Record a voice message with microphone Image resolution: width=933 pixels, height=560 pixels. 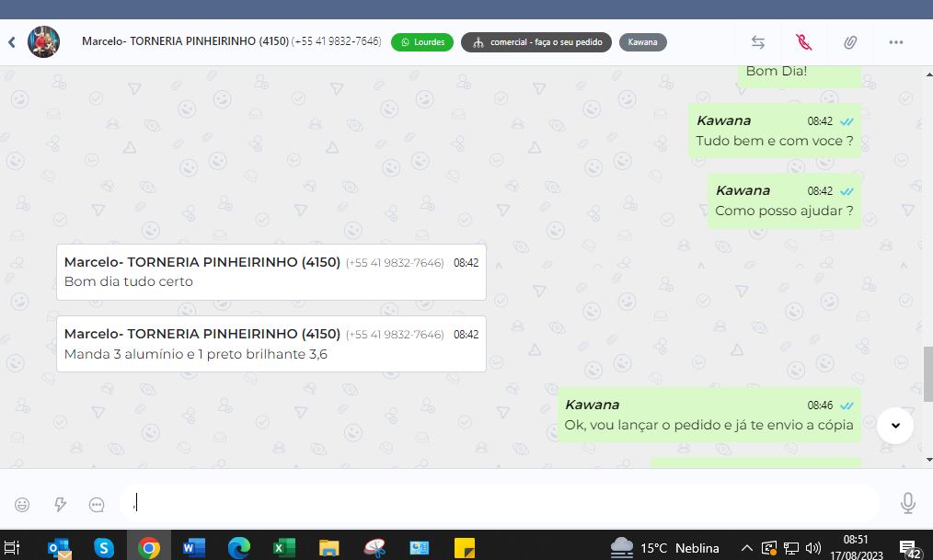click(907, 503)
